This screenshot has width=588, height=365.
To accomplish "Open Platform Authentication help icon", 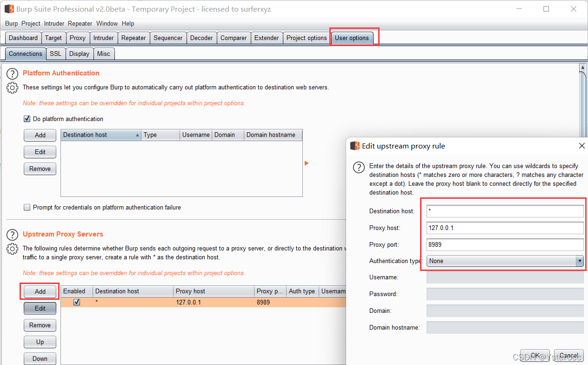I will coord(13,73).
